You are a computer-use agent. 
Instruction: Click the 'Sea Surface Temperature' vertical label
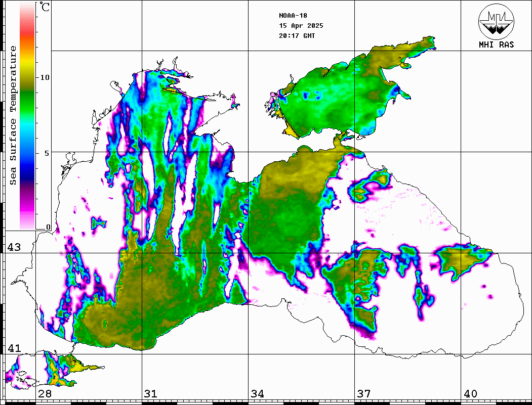13,116
